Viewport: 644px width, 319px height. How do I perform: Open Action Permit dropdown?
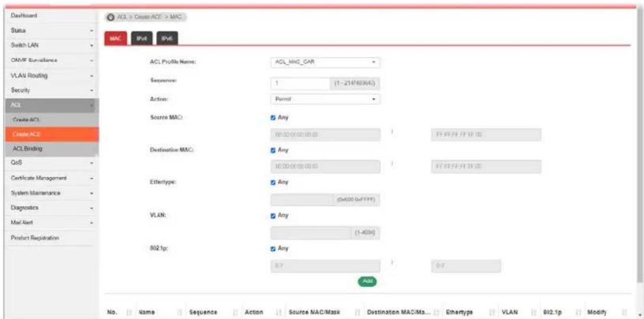[x=325, y=99]
